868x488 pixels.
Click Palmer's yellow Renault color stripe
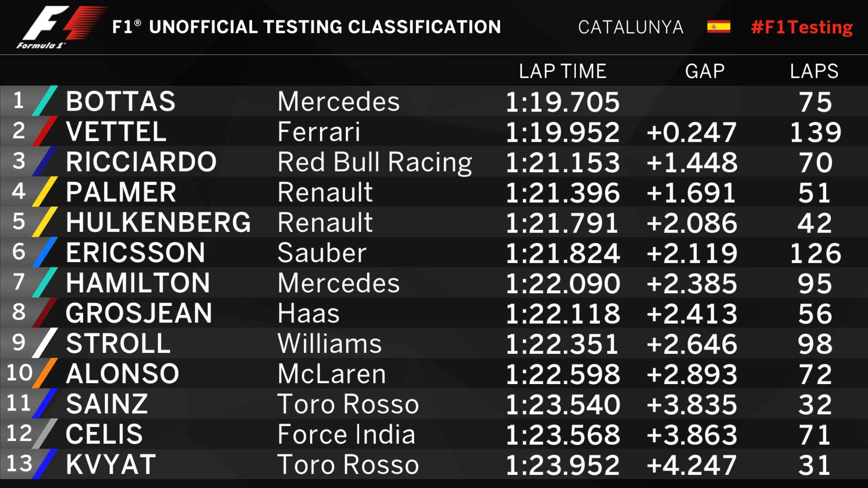click(45, 192)
